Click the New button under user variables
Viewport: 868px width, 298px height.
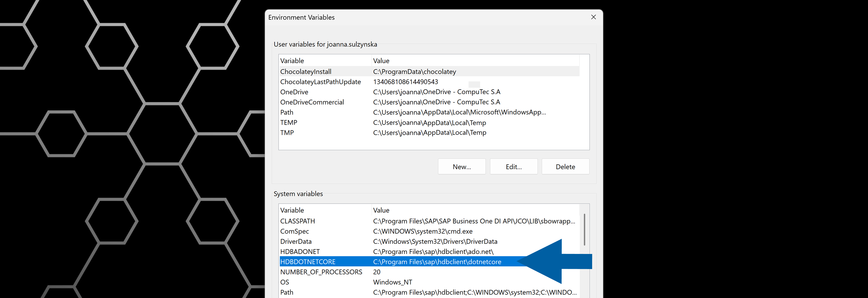(461, 166)
